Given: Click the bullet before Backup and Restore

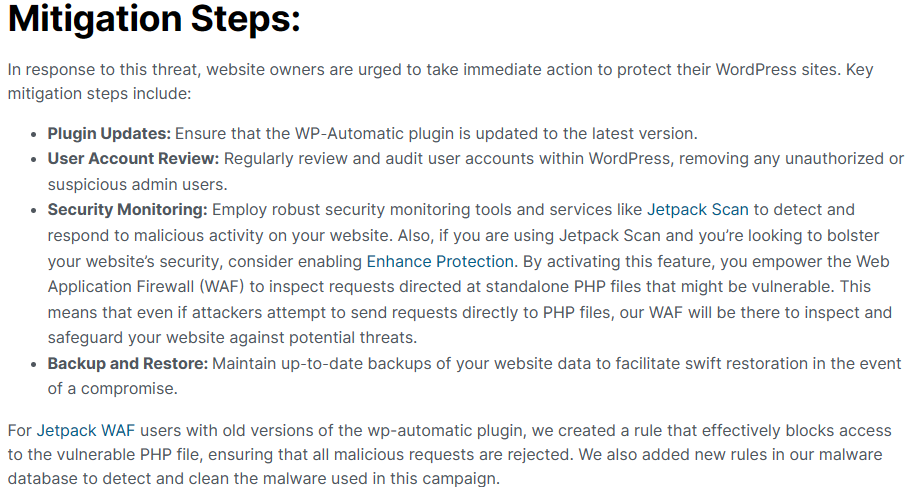Looking at the screenshot, I should point(33,365).
